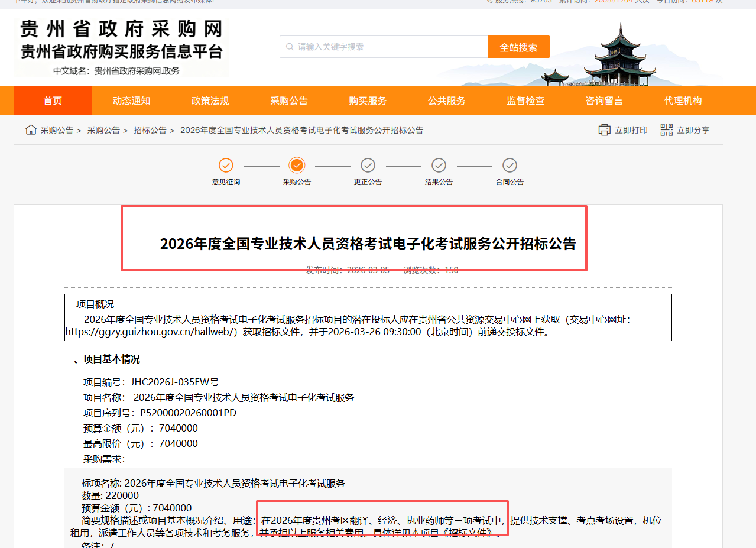The height and width of the screenshot is (548, 756).
Task: Go to 政策法规 in navigation bar
Action: coord(210,100)
